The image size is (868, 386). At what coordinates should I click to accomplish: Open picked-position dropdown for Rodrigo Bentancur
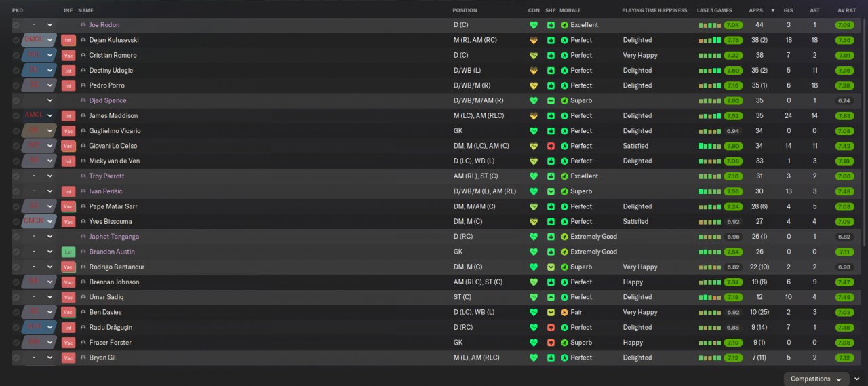click(39, 267)
